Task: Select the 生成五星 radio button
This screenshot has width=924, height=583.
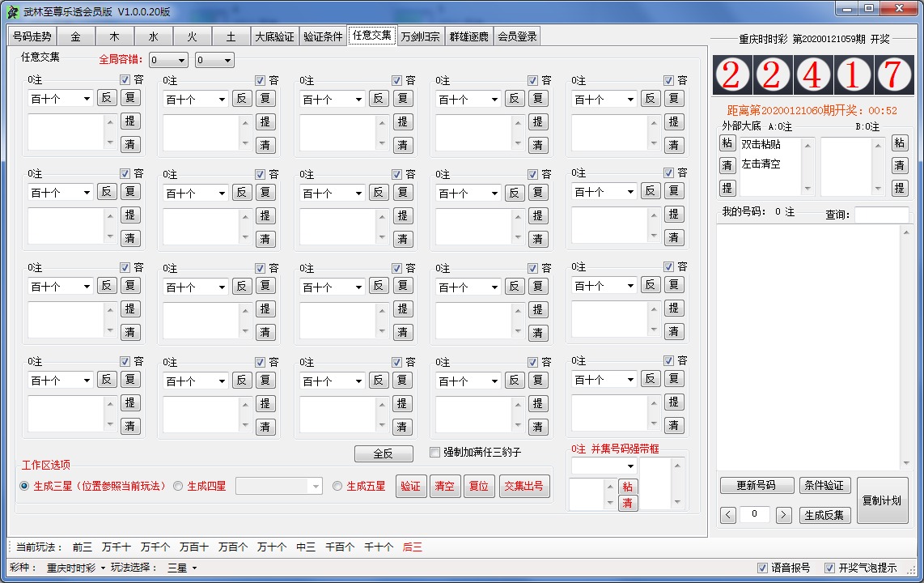Action: 337,486
